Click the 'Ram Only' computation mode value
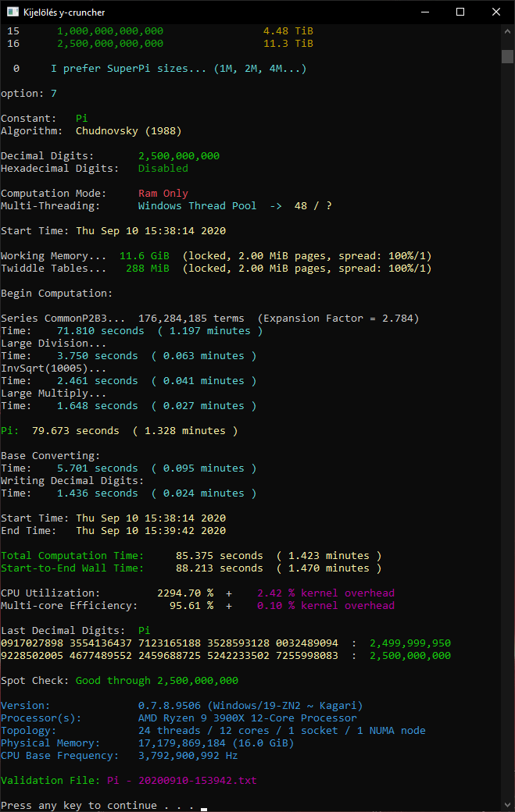 163,193
